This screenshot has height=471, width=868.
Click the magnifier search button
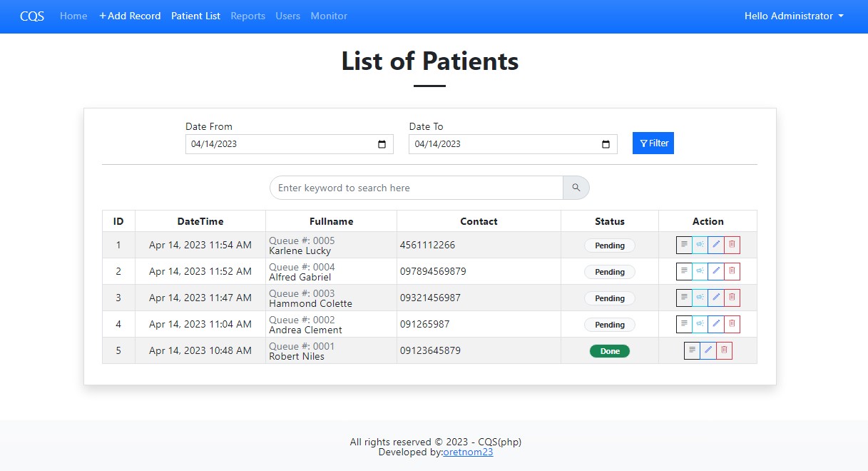576,188
